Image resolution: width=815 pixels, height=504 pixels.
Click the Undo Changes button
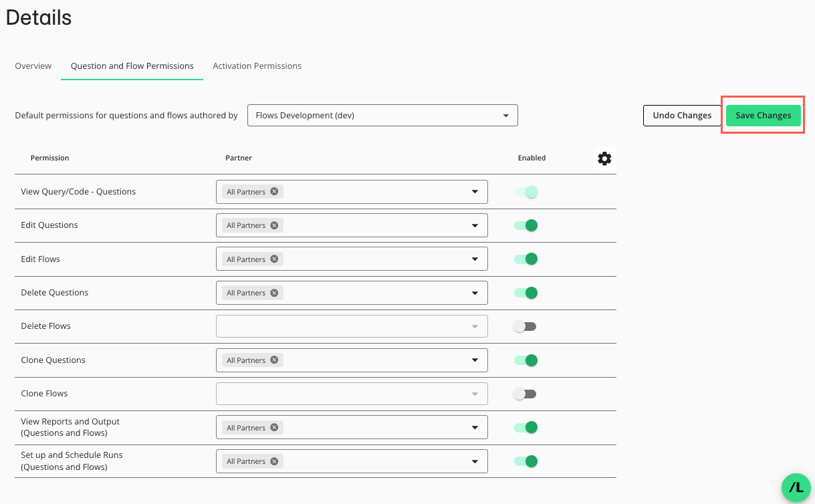click(x=682, y=115)
